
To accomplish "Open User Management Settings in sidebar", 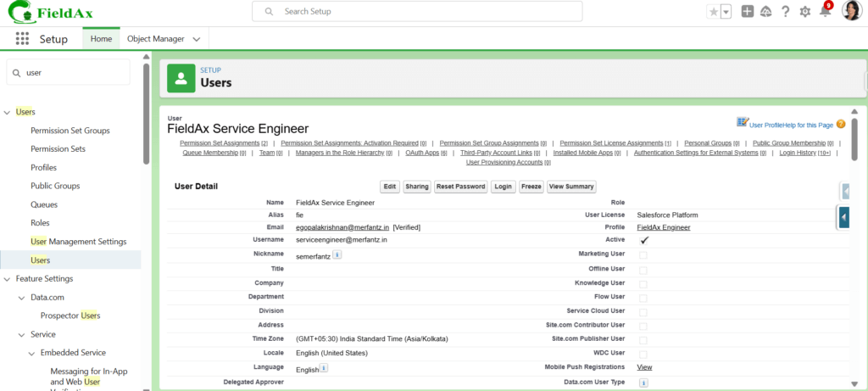I will [x=79, y=242].
